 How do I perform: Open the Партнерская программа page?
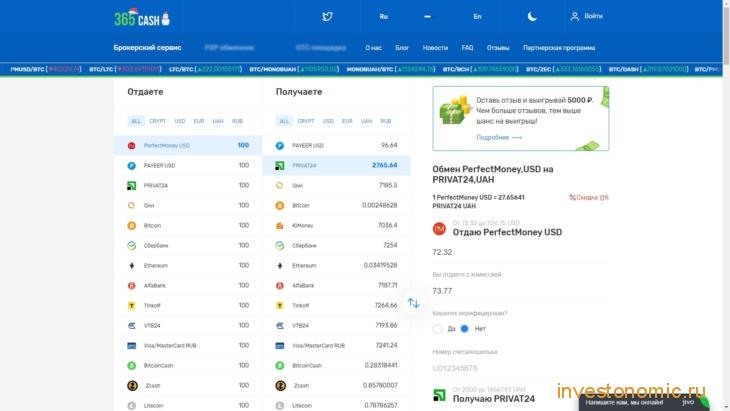559,48
